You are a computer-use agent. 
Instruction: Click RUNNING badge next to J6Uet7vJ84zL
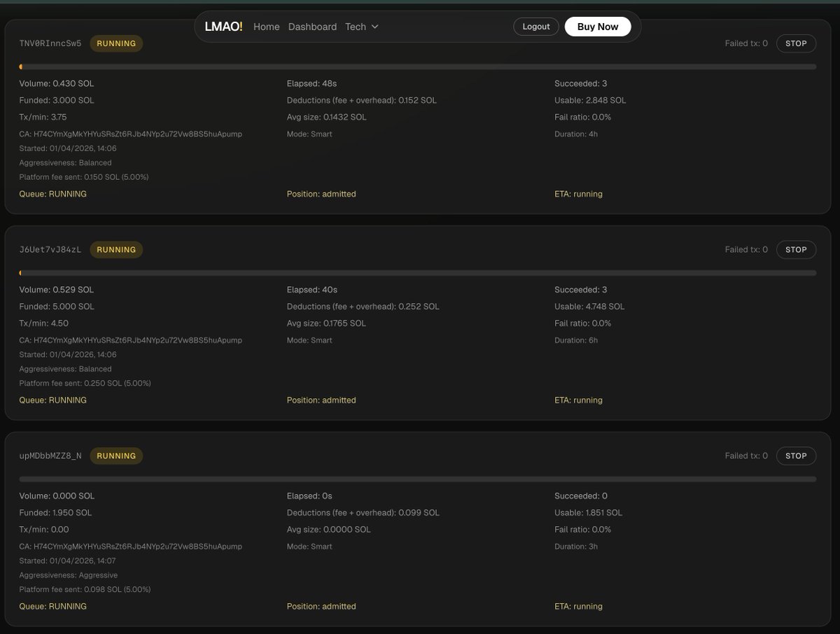(116, 250)
